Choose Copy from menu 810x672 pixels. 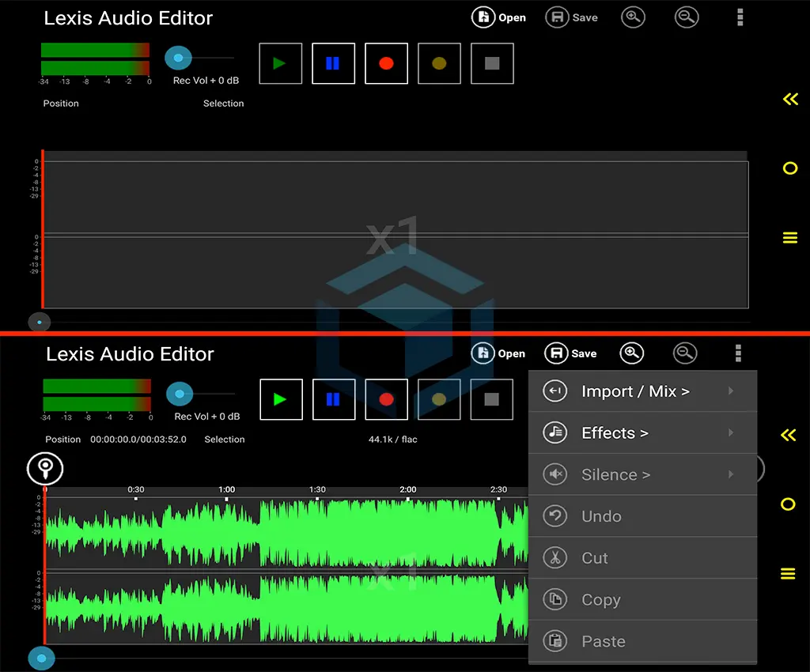coord(642,600)
